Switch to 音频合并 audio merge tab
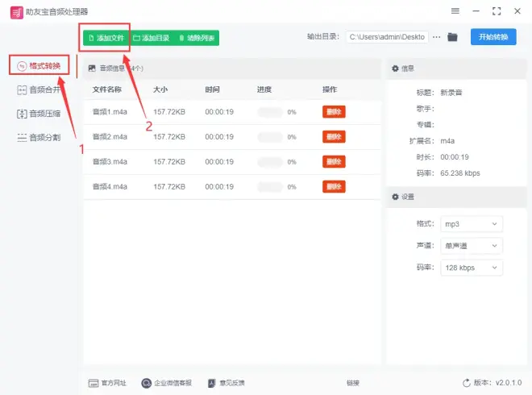This screenshot has height=395, width=532. click(39, 90)
